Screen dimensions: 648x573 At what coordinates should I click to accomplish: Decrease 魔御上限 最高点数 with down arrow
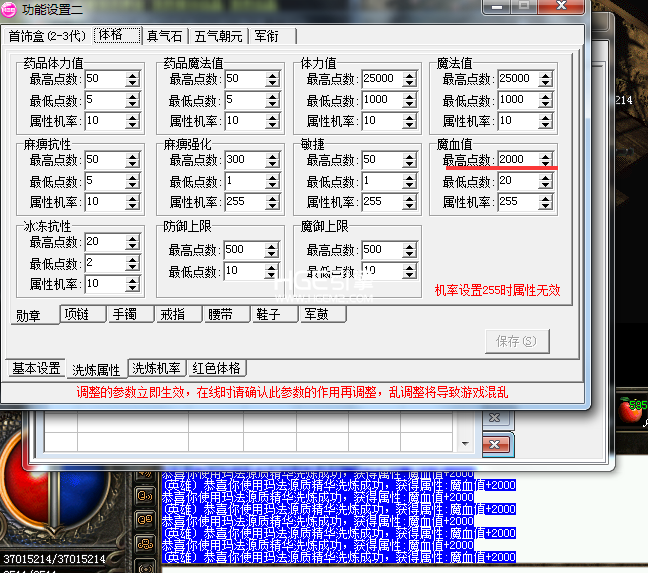(x=407, y=254)
